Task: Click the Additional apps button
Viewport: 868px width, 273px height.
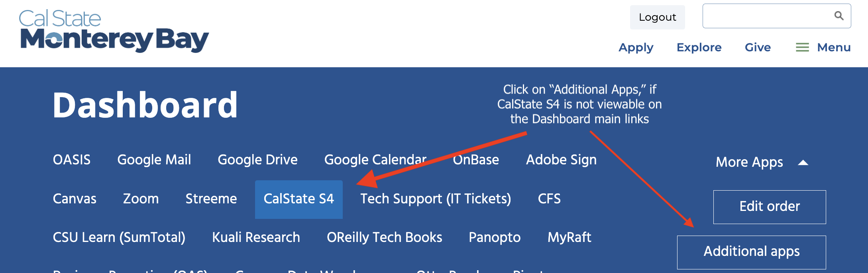Action: point(751,251)
